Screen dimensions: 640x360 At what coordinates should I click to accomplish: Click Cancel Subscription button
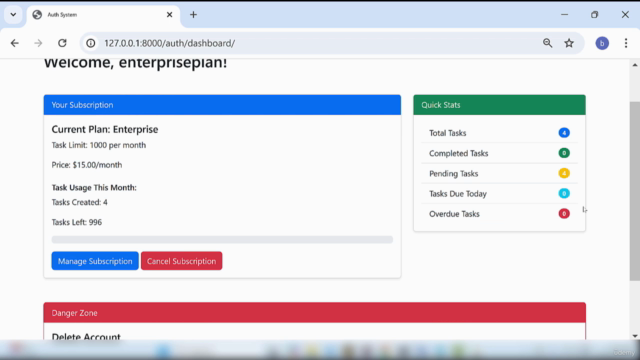tap(182, 261)
